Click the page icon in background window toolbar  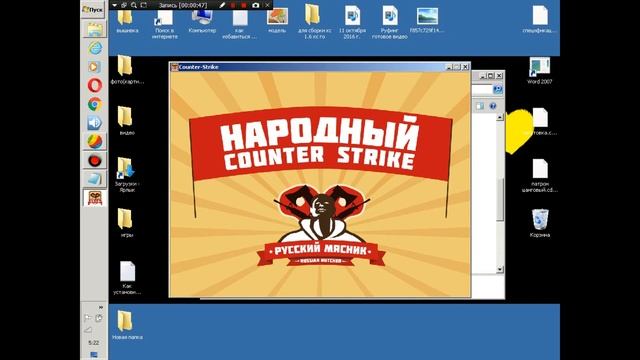click(480, 106)
